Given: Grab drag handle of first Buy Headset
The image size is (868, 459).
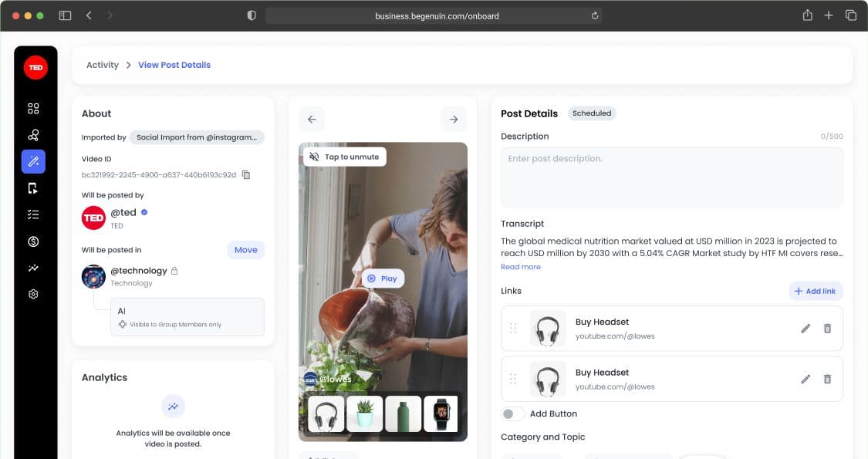Looking at the screenshot, I should pos(513,329).
